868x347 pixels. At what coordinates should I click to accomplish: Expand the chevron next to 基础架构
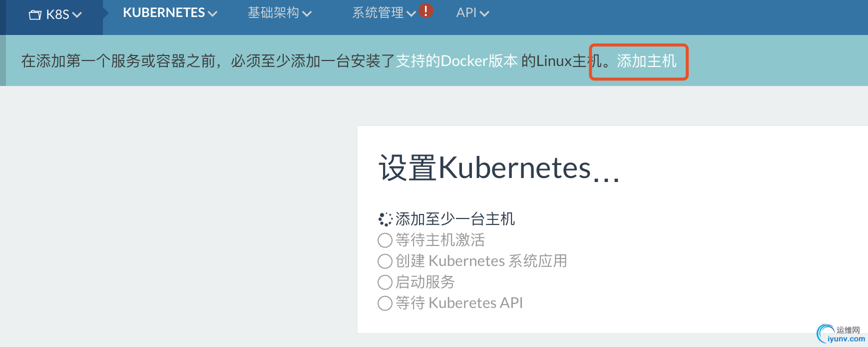307,14
